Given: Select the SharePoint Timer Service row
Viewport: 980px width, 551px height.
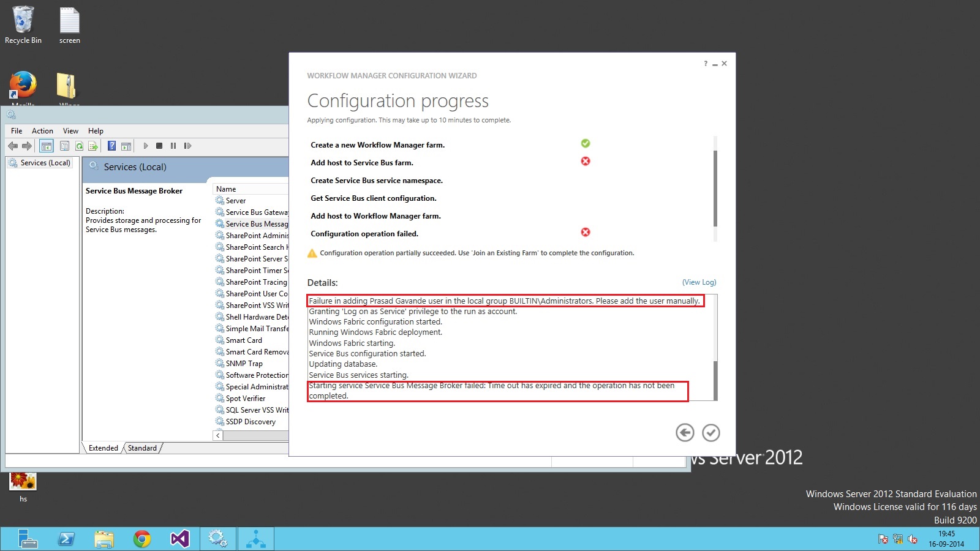Looking at the screenshot, I should 251,271.
